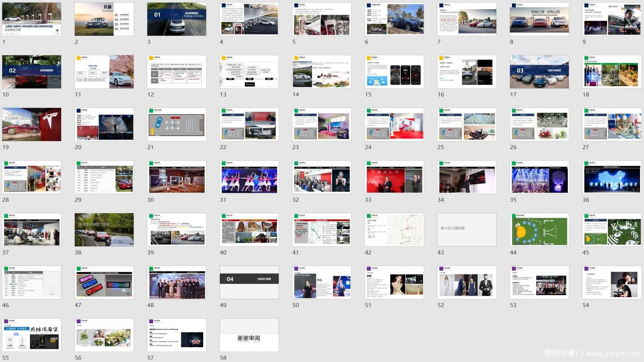Select slide 45 thumbnail
644x362 pixels.
612,230
